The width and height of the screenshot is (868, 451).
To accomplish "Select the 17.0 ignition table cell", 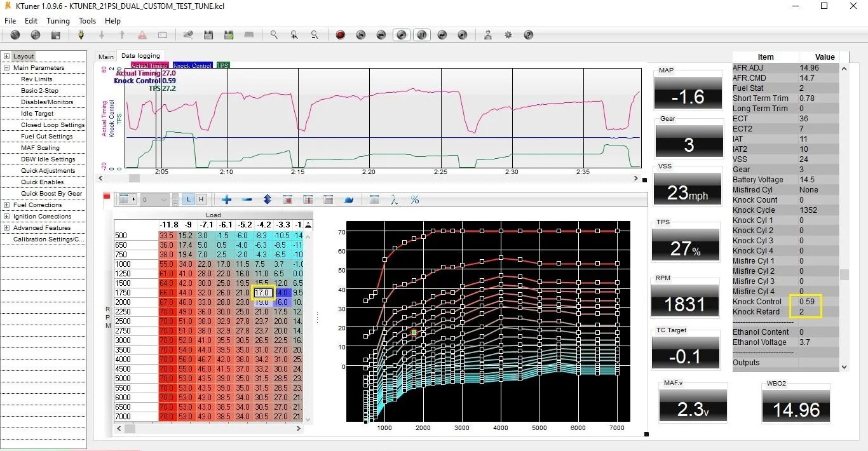I will click(x=262, y=293).
